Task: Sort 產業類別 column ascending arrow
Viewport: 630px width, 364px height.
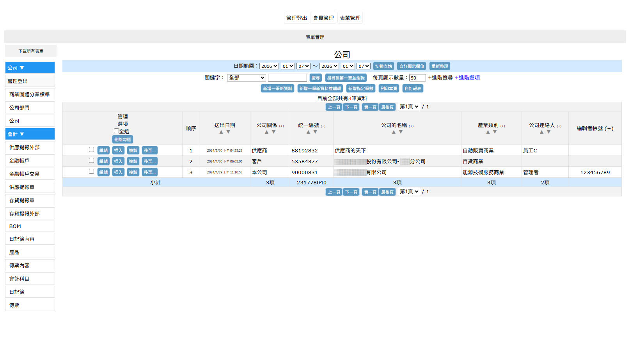Action: pyautogui.click(x=488, y=132)
